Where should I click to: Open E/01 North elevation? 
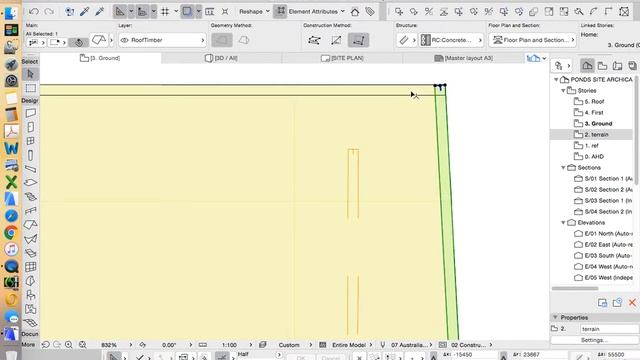603,233
